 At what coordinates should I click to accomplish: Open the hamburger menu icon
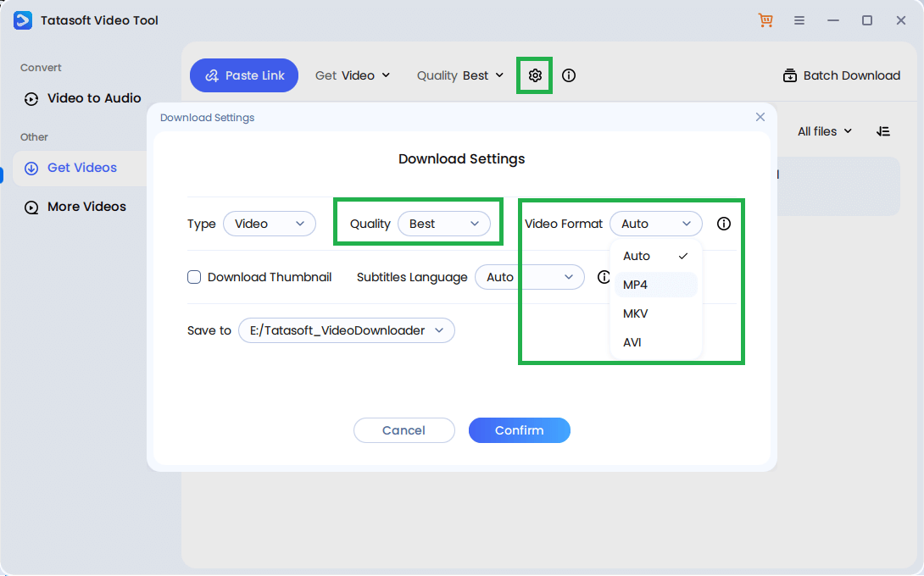pos(799,20)
